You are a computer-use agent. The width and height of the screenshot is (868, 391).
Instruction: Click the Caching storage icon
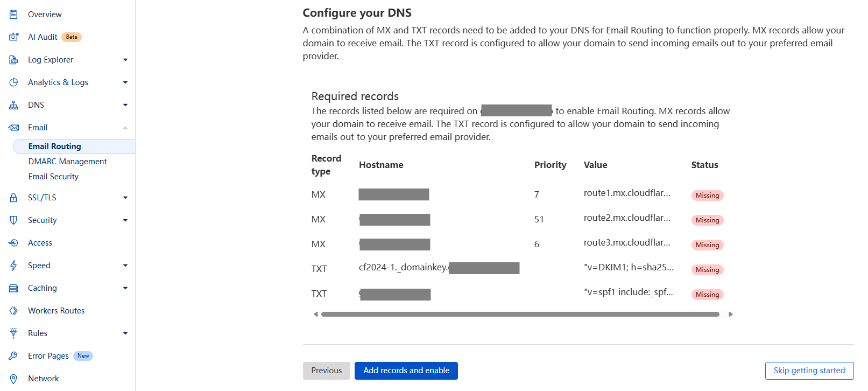coord(13,288)
